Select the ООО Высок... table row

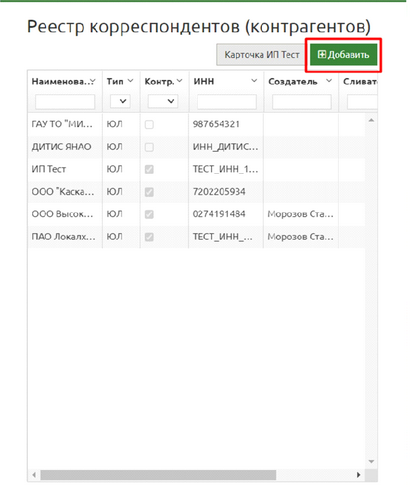tap(196, 214)
